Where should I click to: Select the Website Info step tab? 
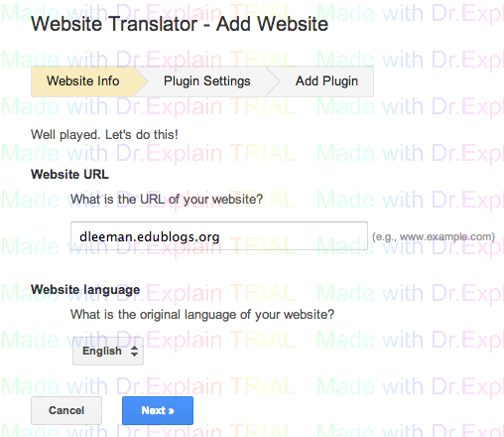(83, 81)
